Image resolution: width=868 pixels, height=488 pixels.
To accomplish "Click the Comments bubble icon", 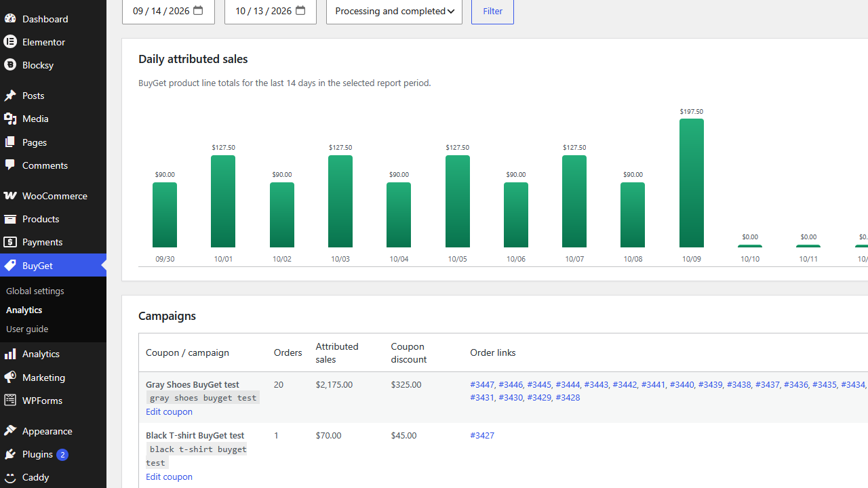I will click(x=10, y=165).
